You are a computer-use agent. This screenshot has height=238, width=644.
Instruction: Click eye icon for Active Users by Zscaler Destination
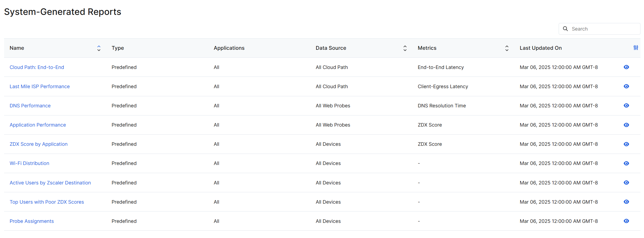pos(626,183)
